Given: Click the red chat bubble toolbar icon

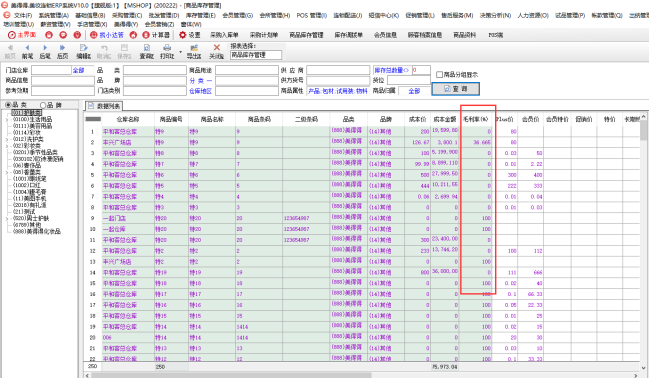Looking at the screenshot, I should point(63,35).
